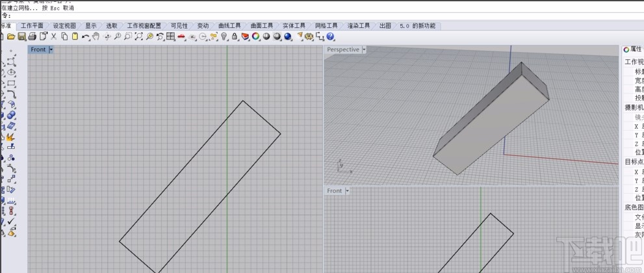This screenshot has height=273, width=644.
Task: Open the 实体工具 tab
Action: (x=294, y=26)
